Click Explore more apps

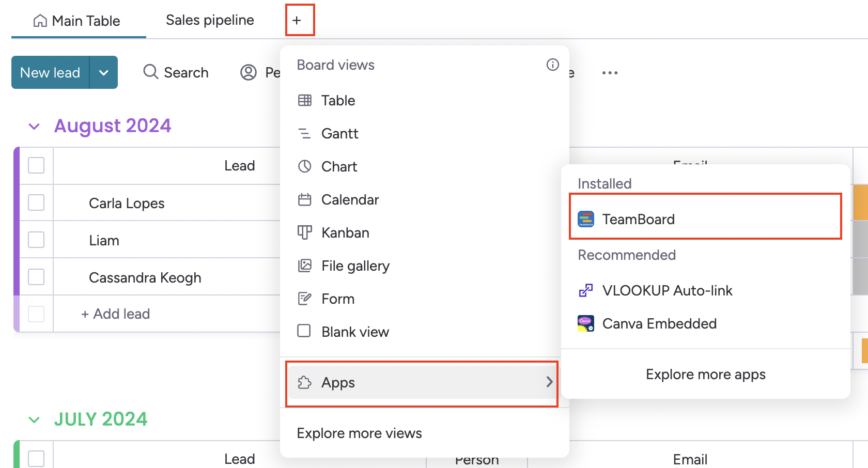[705, 374]
